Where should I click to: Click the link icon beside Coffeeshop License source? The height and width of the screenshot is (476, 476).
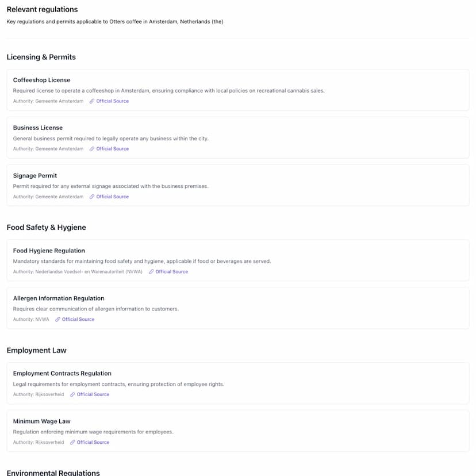(92, 101)
